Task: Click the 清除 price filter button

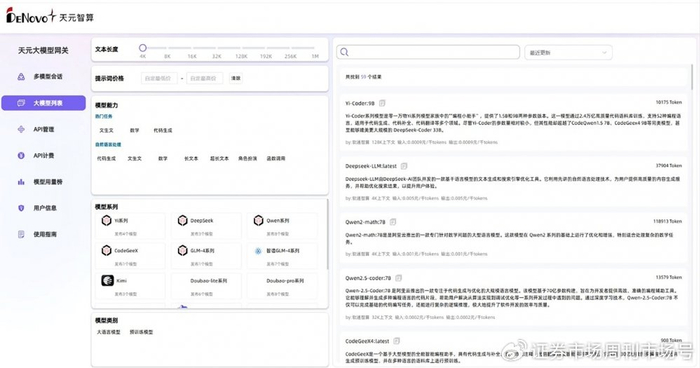Action: pos(236,78)
